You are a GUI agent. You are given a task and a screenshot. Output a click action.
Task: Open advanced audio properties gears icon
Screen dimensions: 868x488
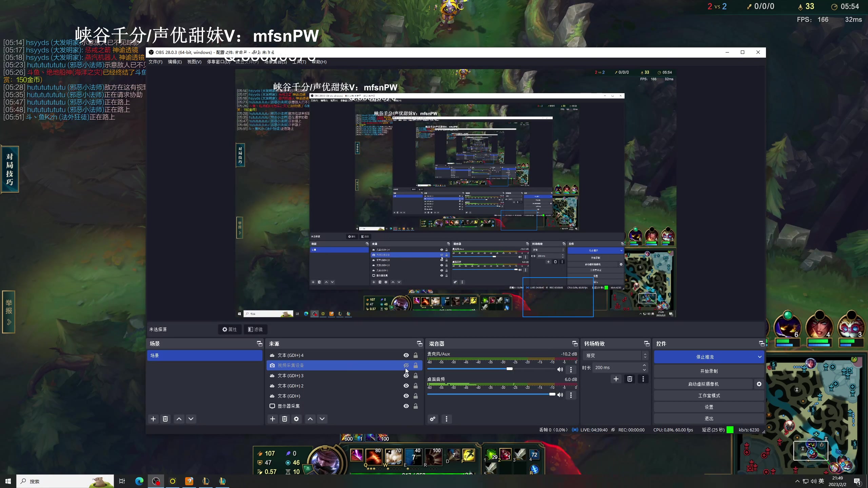tap(433, 419)
